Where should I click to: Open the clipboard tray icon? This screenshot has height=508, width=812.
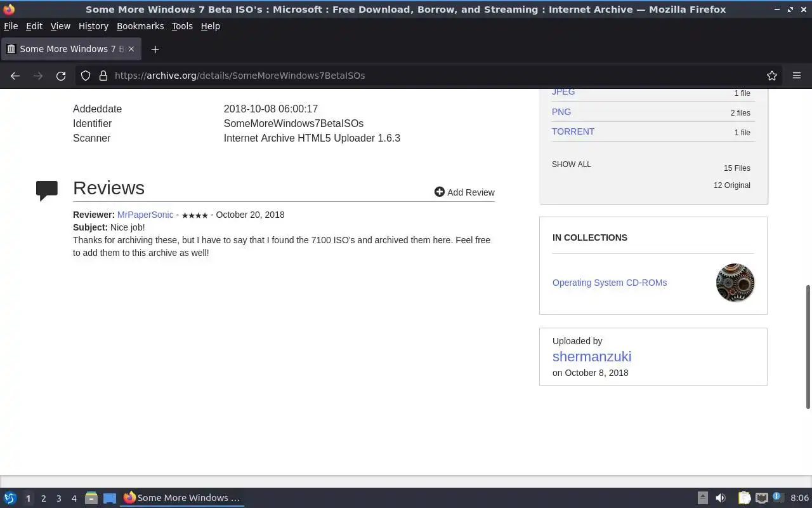pyautogui.click(x=744, y=498)
